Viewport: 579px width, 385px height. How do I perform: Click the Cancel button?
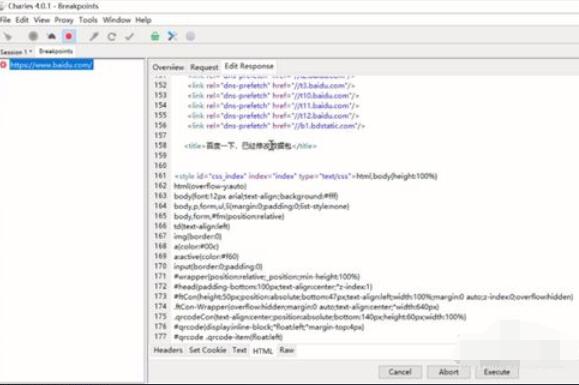point(400,372)
